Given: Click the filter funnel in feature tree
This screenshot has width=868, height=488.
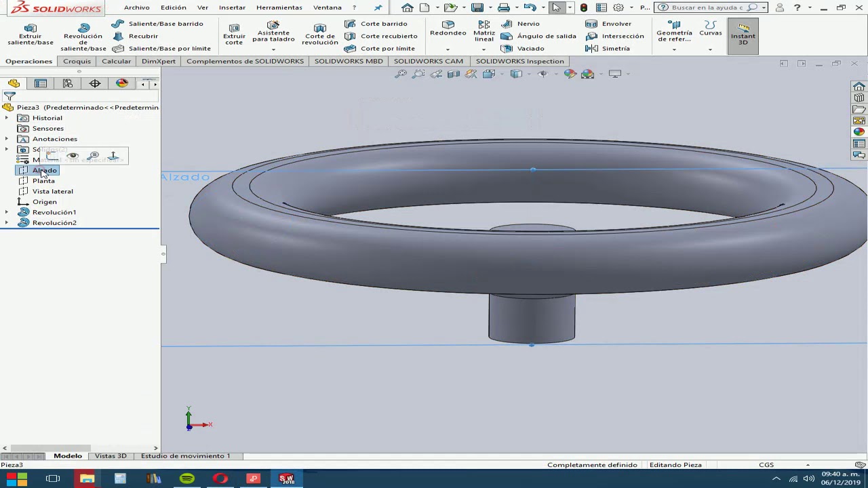Looking at the screenshot, I should coord(9,97).
